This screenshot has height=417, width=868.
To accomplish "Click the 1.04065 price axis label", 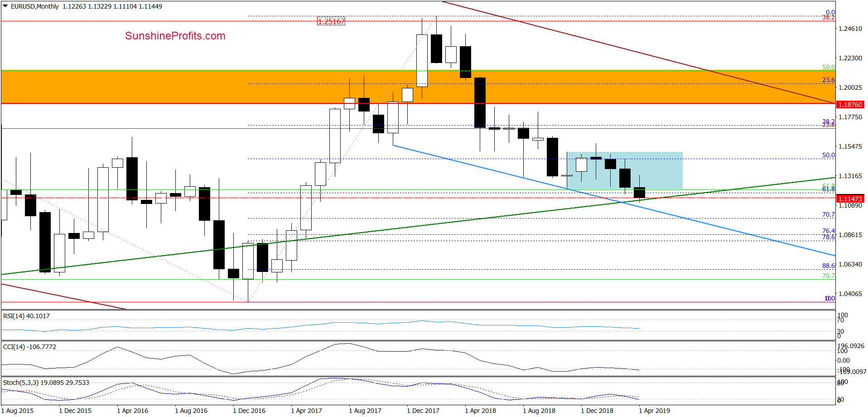I will coord(850,294).
